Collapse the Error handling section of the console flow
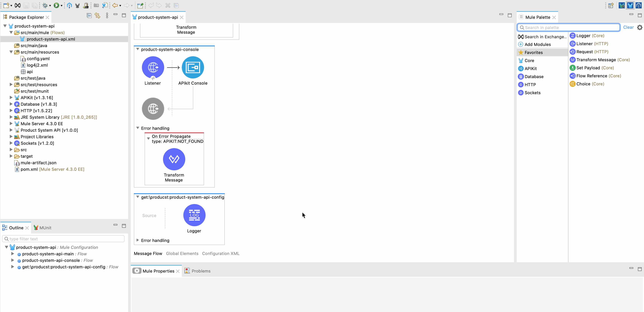644x312 pixels. point(138,128)
